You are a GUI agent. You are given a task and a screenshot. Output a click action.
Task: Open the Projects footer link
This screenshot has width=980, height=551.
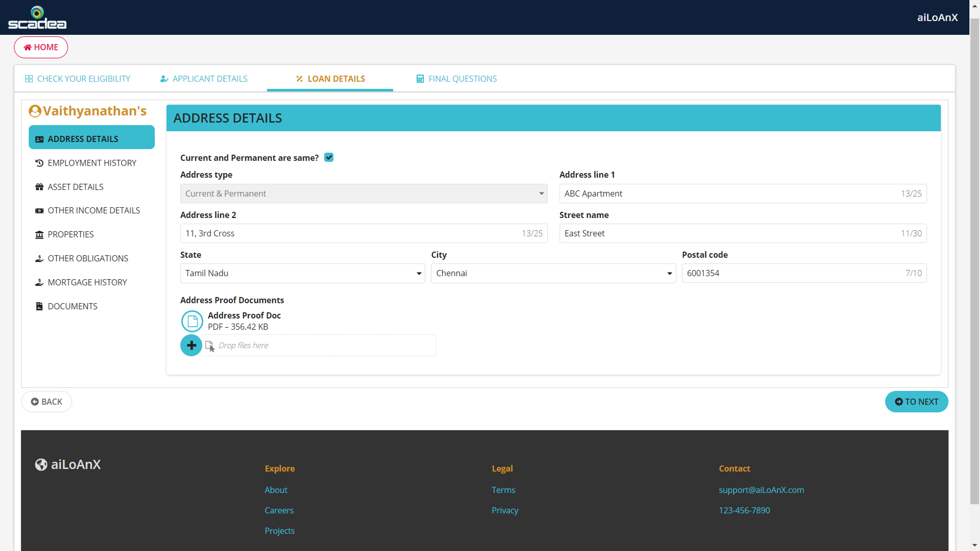pyautogui.click(x=280, y=531)
